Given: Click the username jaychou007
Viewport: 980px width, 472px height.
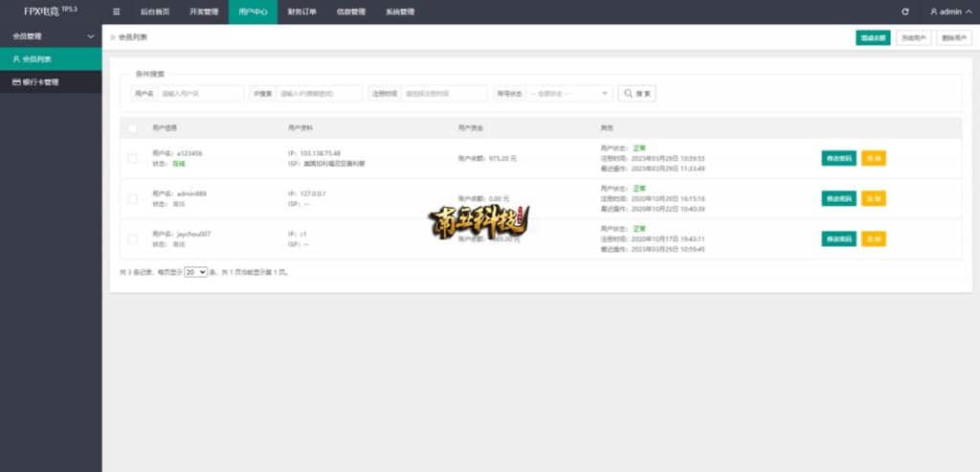Looking at the screenshot, I should (x=193, y=234).
